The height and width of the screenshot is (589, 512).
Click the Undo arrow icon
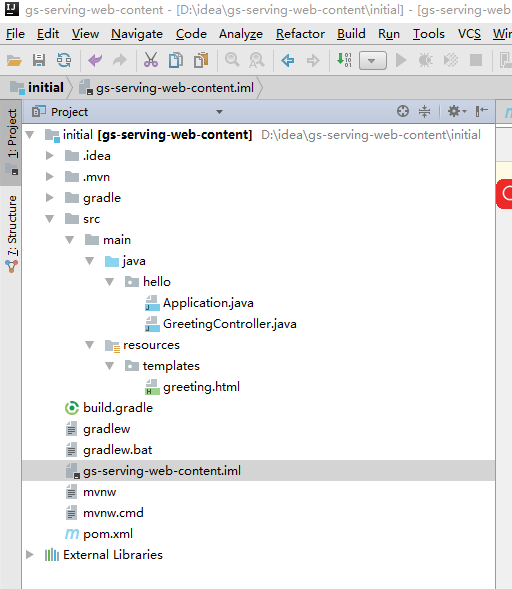click(95, 60)
